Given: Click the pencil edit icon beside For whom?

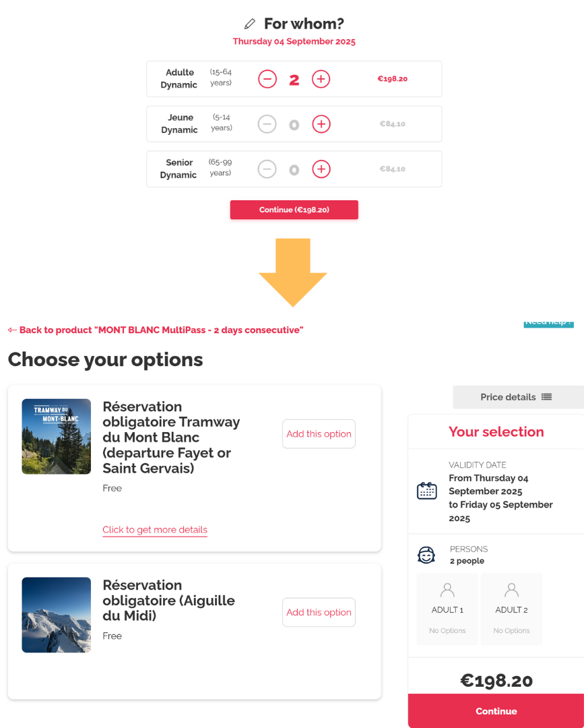Looking at the screenshot, I should coord(250,24).
